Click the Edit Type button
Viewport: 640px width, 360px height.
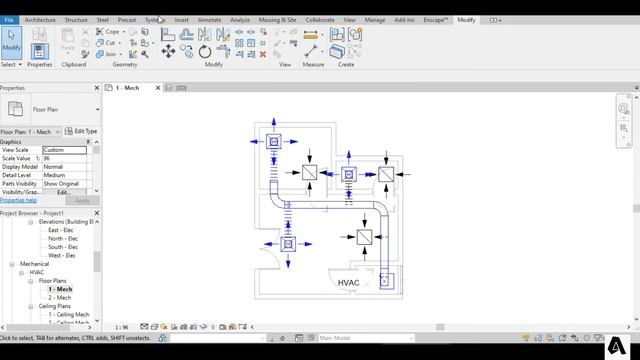(x=81, y=131)
